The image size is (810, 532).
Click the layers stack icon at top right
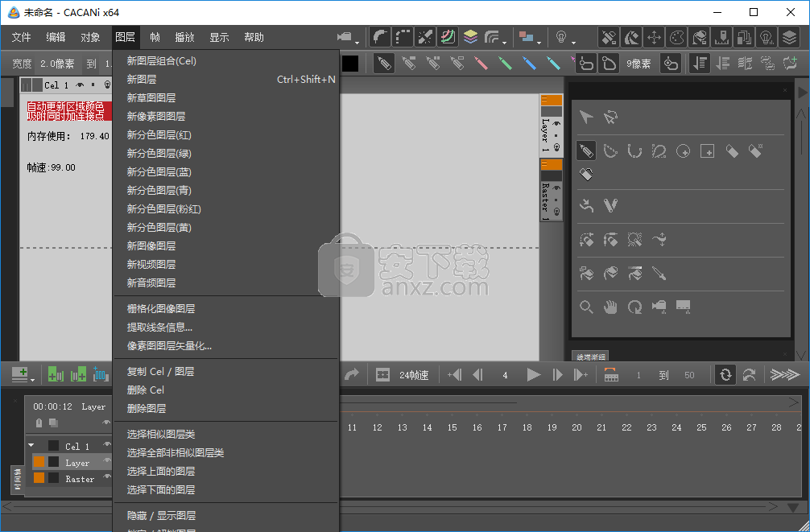[789, 37]
